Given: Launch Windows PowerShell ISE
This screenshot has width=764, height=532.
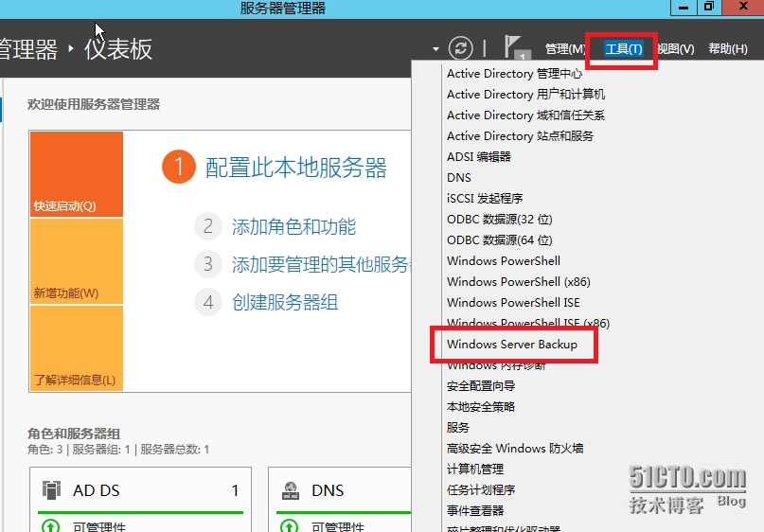Looking at the screenshot, I should pyautogui.click(x=513, y=303).
